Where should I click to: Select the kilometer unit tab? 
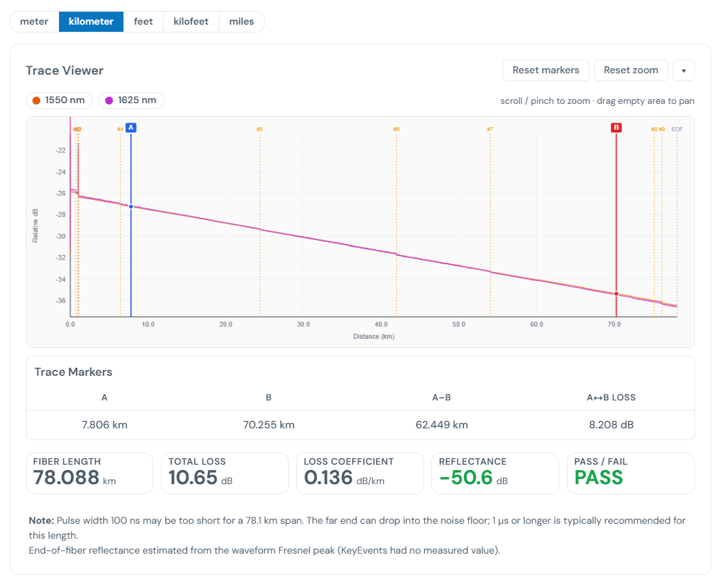coord(91,22)
